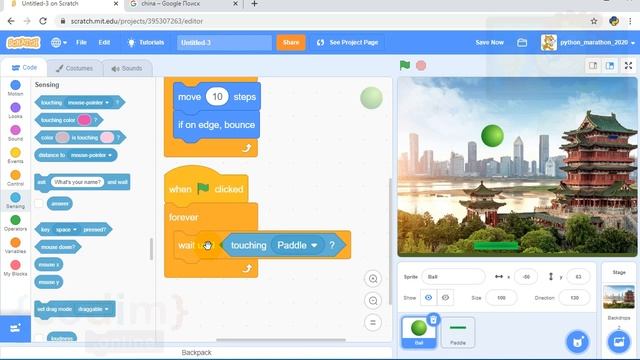Viewport: 640px width, 360px height.
Task: Select the Sensing block category
Action: pyautogui.click(x=15, y=200)
